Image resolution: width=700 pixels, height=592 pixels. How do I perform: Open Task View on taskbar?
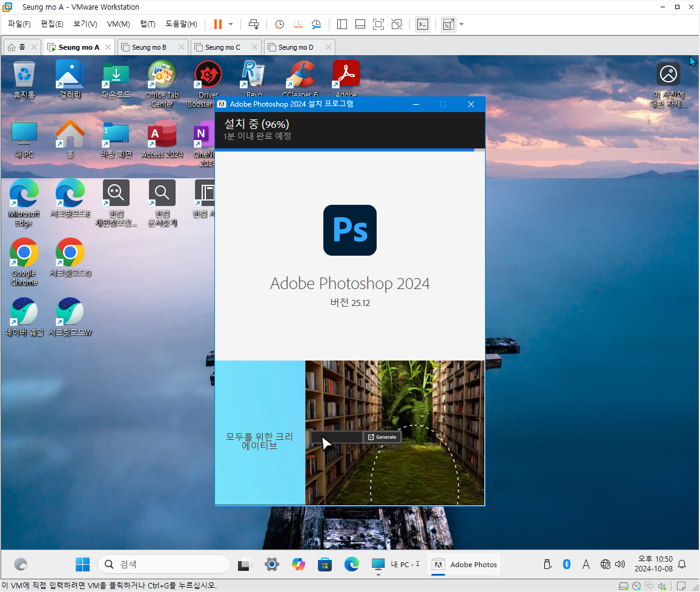pyautogui.click(x=244, y=564)
